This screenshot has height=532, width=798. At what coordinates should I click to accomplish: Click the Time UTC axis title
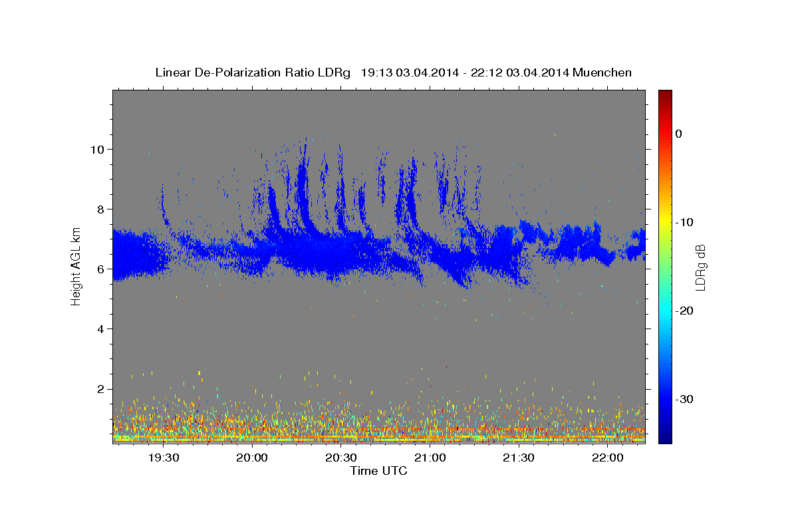coord(378,471)
